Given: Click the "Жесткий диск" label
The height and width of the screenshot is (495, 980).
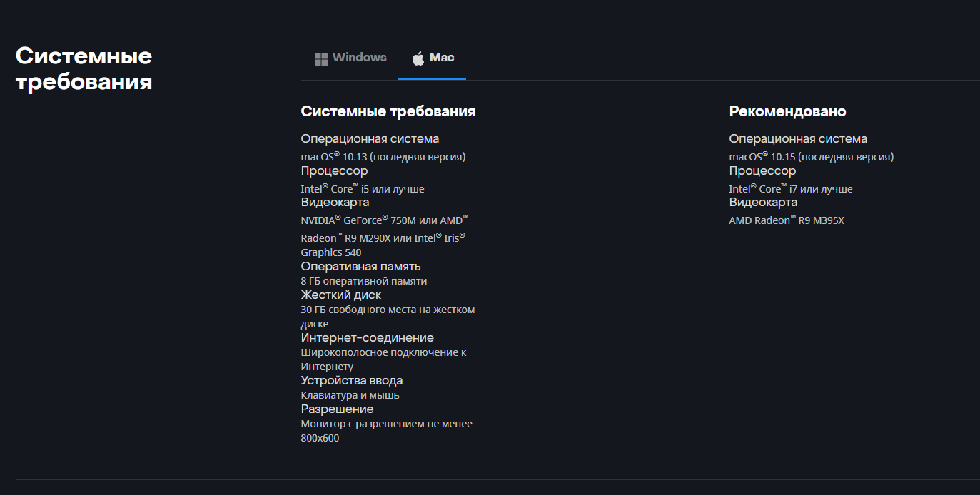Looking at the screenshot, I should click(341, 295).
